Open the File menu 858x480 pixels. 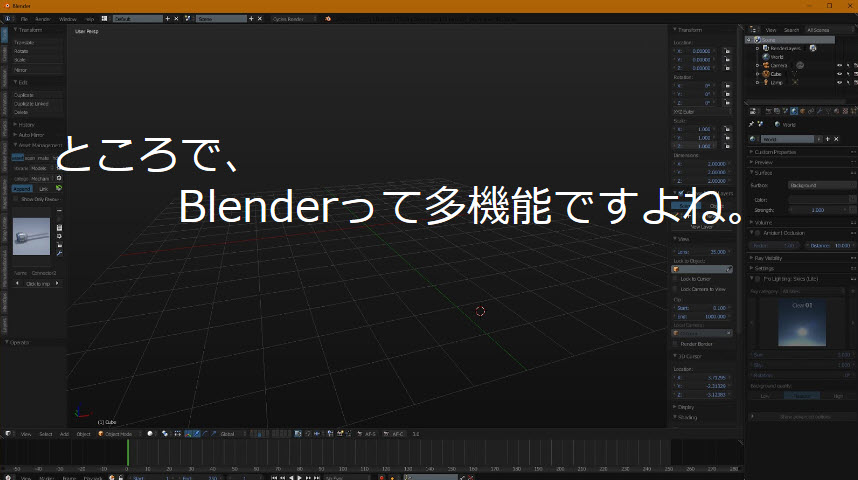point(24,19)
